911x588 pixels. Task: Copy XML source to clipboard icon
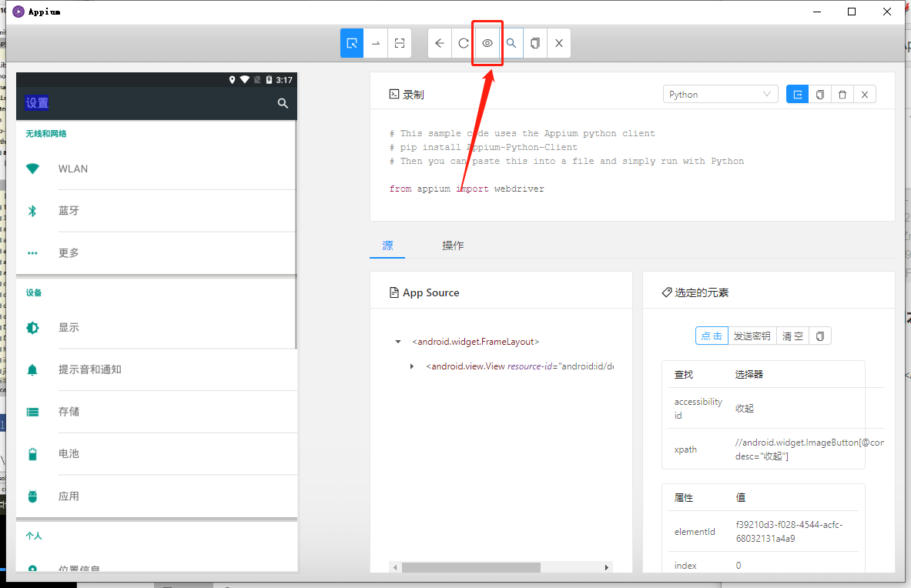tap(535, 43)
